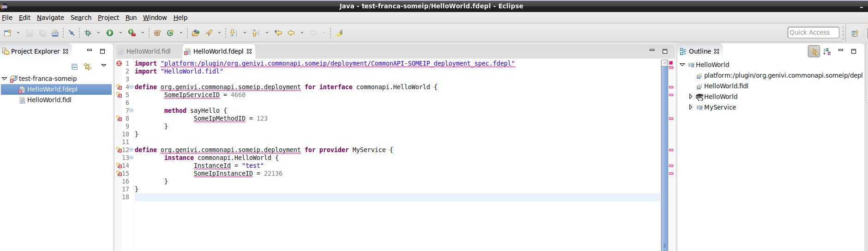
Task: Minimize the Outline view panel
Action: pyautogui.click(x=841, y=50)
